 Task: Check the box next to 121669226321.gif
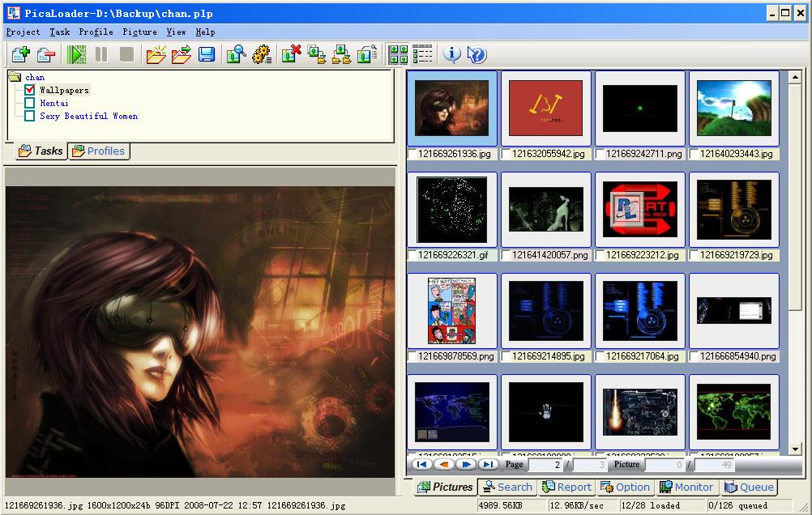[412, 255]
